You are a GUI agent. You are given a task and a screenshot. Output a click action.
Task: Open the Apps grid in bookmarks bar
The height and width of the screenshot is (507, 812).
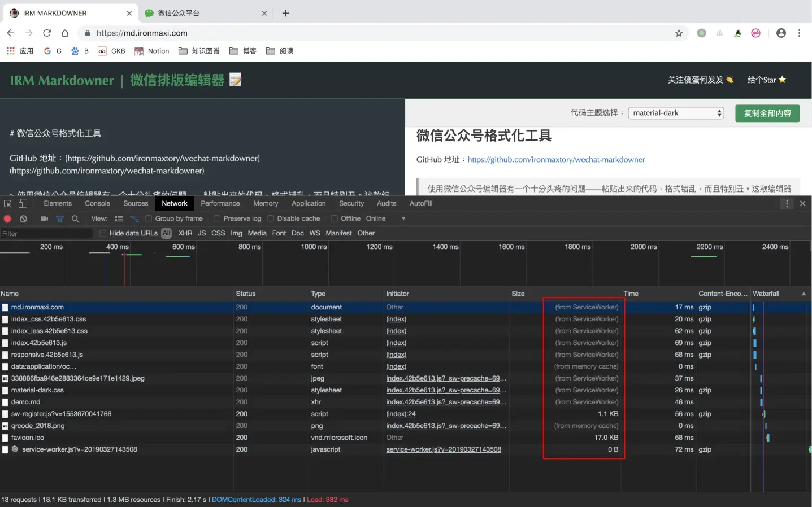[11, 51]
